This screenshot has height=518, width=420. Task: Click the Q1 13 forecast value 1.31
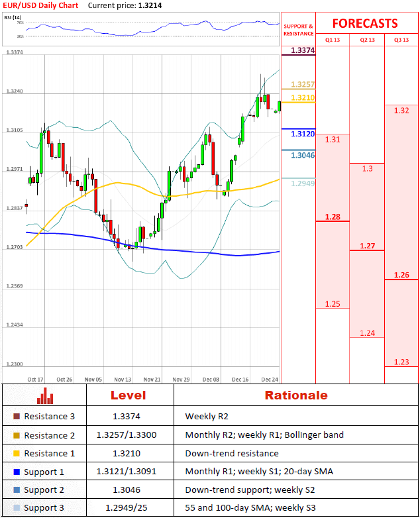pyautogui.click(x=333, y=139)
